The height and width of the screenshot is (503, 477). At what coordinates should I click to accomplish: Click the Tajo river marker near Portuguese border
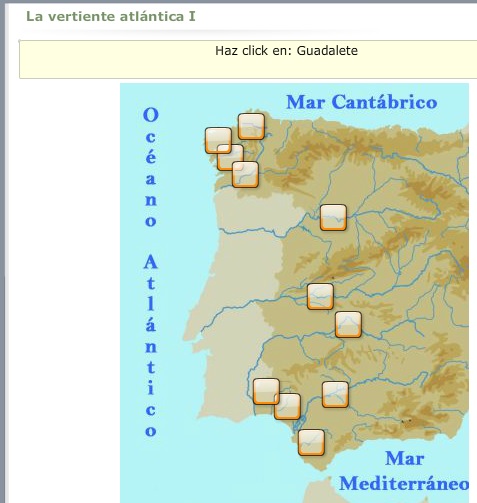[320, 296]
